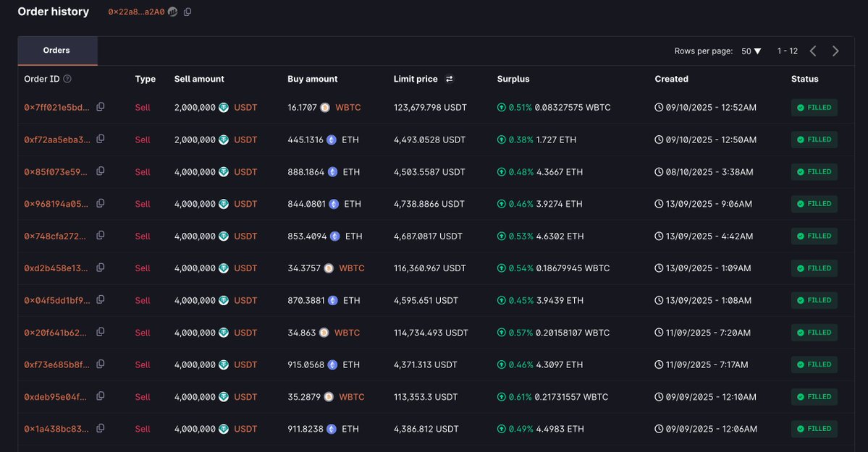Toggle the Limit price invert arrows
868x452 pixels.
pyautogui.click(x=449, y=79)
